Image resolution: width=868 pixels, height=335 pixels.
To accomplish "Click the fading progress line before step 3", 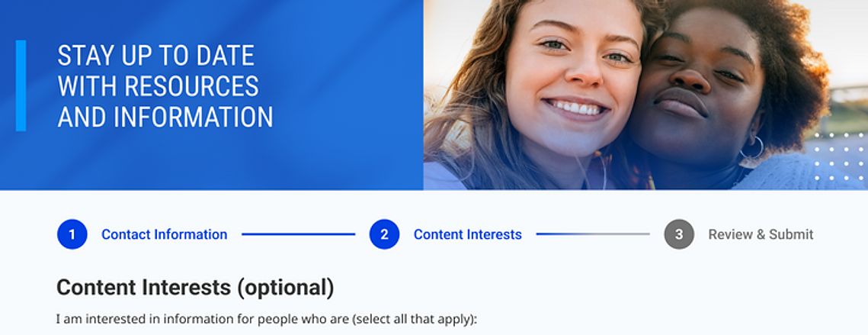I will coord(593,234).
